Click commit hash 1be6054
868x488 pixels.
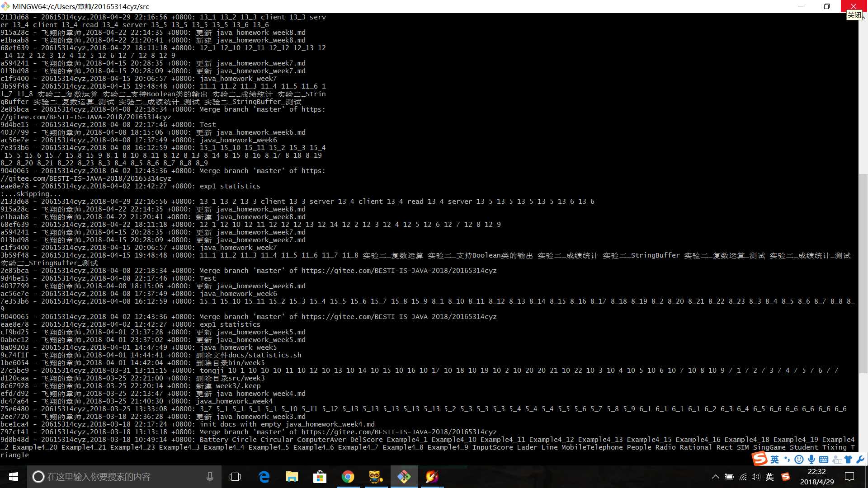point(14,363)
